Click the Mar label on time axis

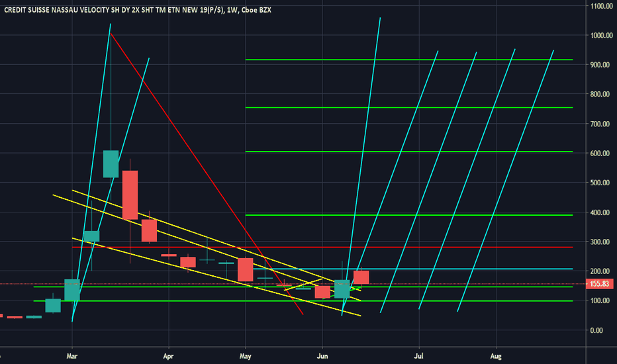tap(72, 356)
